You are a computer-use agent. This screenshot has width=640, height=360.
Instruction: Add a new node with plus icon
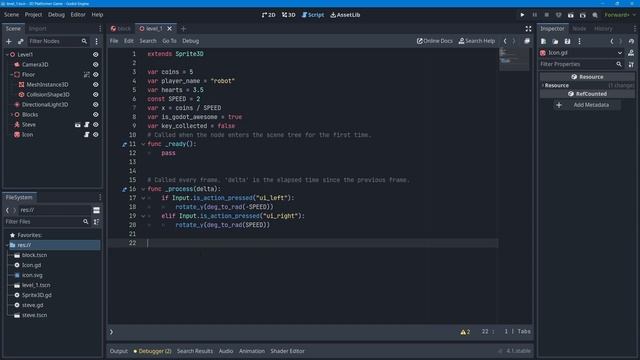click(9, 41)
